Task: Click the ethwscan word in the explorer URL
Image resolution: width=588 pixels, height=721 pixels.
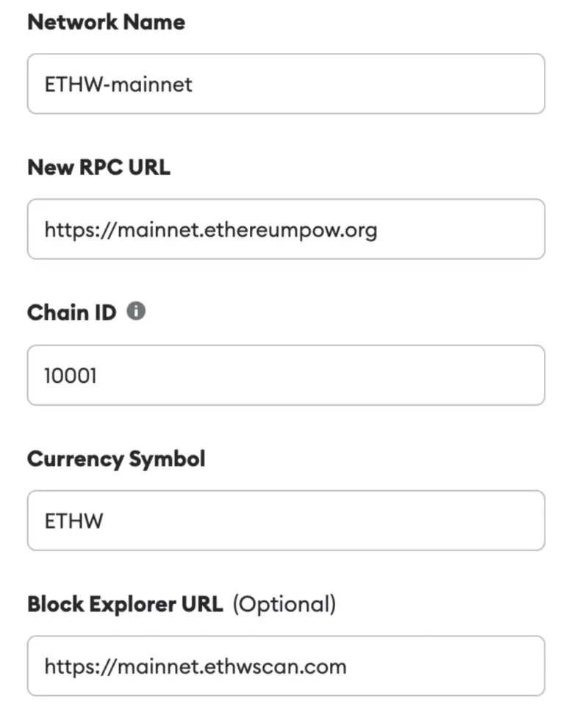Action: [250, 667]
